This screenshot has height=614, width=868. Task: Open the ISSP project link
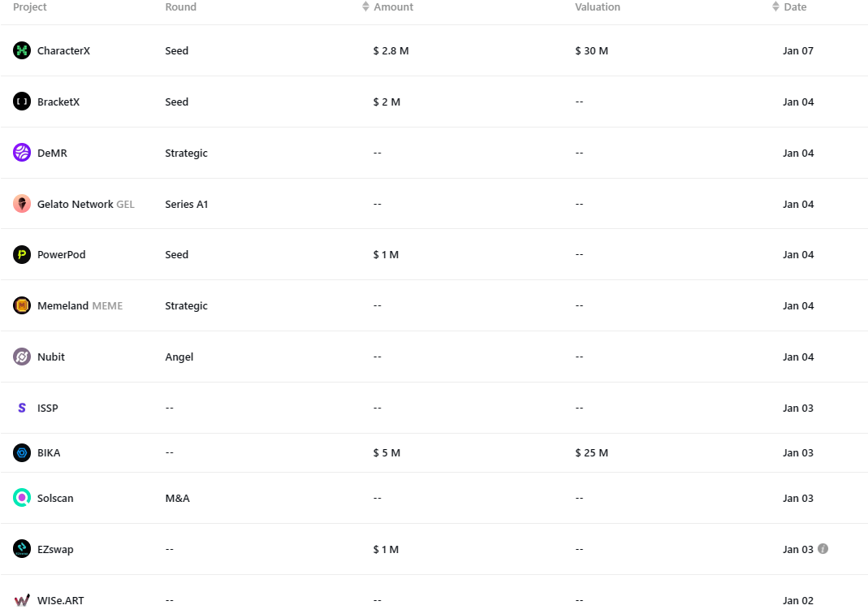pos(48,408)
